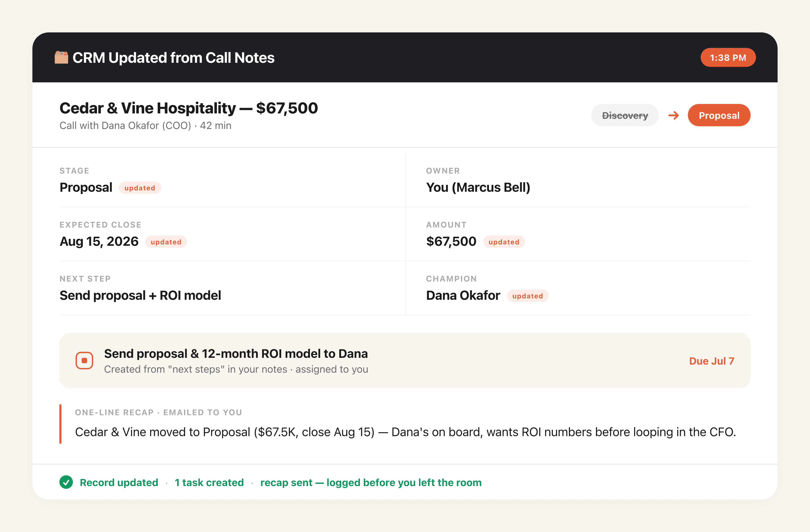
Task: Click the 1:38 PM time badge
Action: coord(728,58)
